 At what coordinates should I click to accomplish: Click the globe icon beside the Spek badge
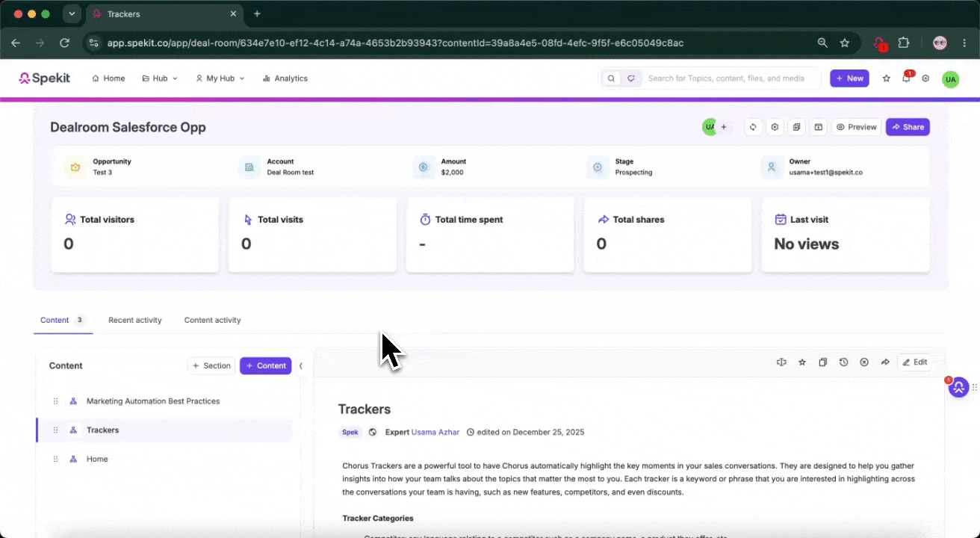[x=373, y=432]
